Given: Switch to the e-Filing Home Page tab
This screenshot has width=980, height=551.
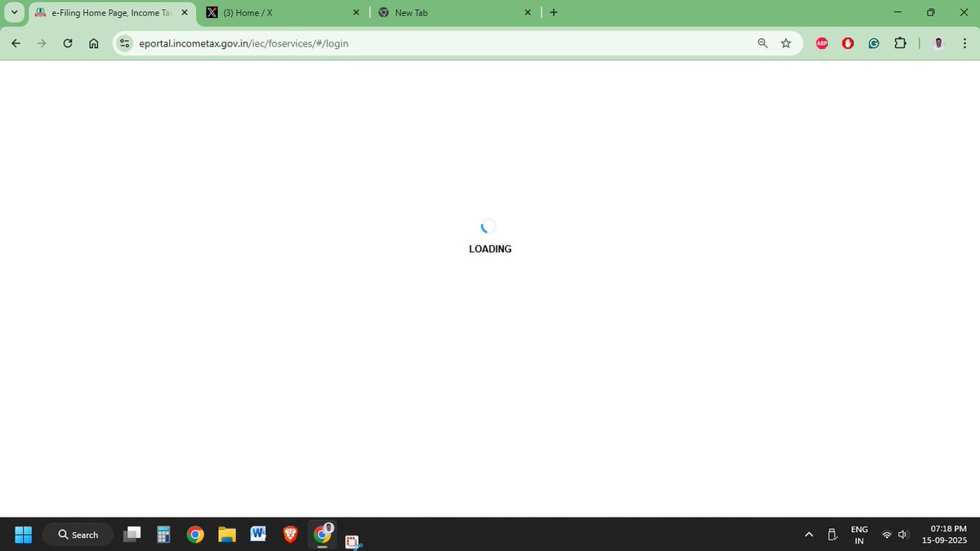Looking at the screenshot, I should pyautogui.click(x=113, y=13).
